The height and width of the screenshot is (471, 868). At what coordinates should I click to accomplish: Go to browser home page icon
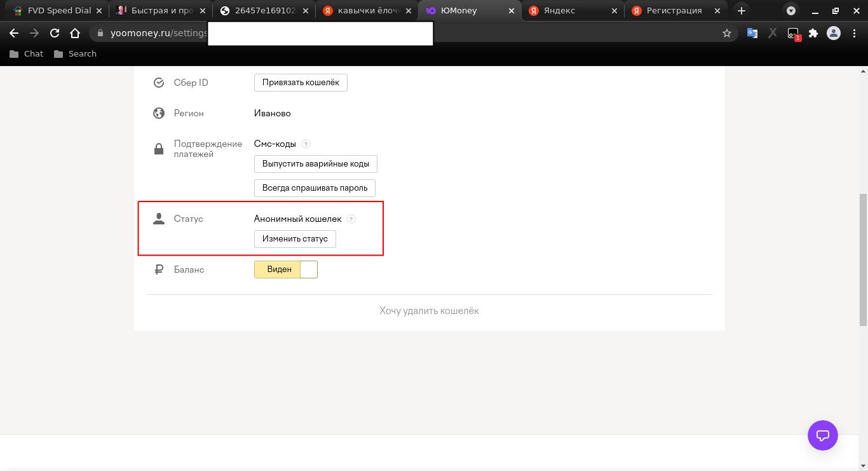click(75, 33)
